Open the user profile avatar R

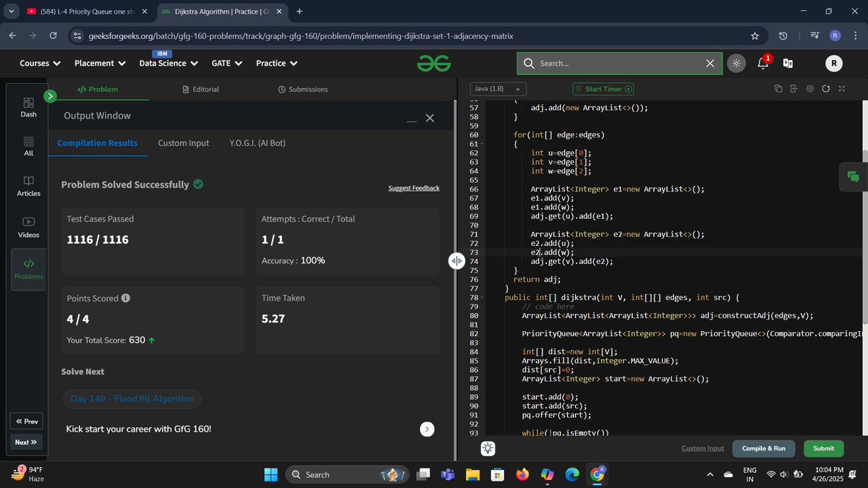click(x=833, y=64)
